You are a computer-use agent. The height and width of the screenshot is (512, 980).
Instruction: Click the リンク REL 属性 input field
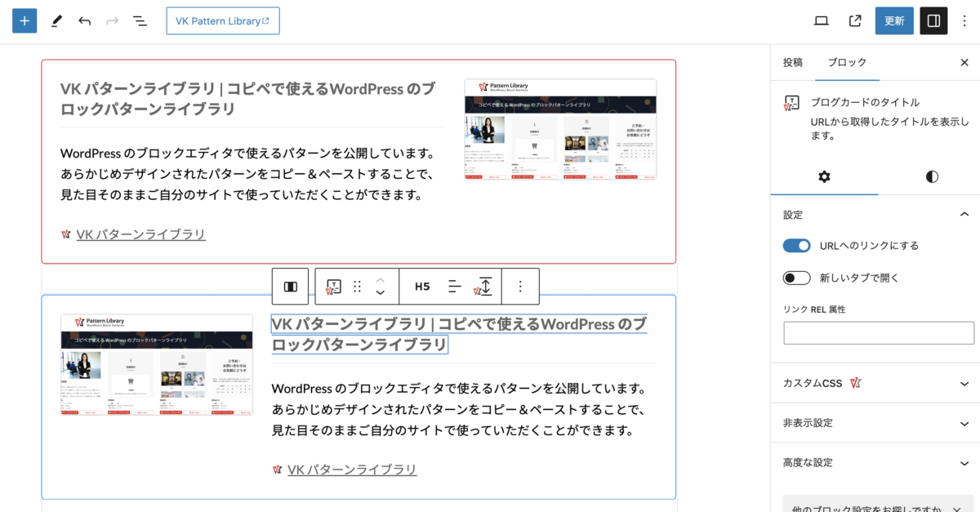(x=879, y=333)
